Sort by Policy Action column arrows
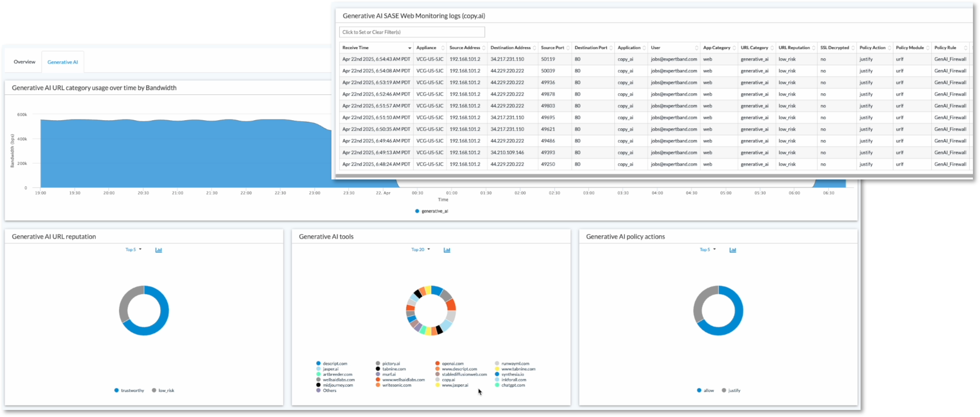Screen dimensions: 980x417 tap(890, 48)
